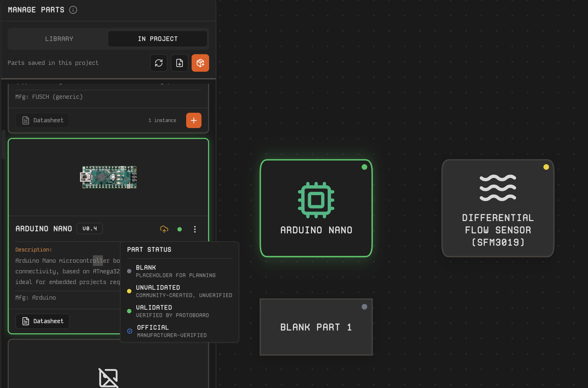Click the ARDUINO NANO label on canvas node
Image resolution: width=588 pixels, height=388 pixels.
pyautogui.click(x=316, y=230)
